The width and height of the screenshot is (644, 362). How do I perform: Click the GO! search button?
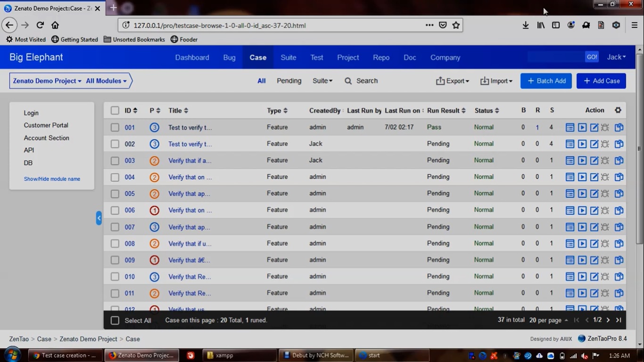point(592,57)
